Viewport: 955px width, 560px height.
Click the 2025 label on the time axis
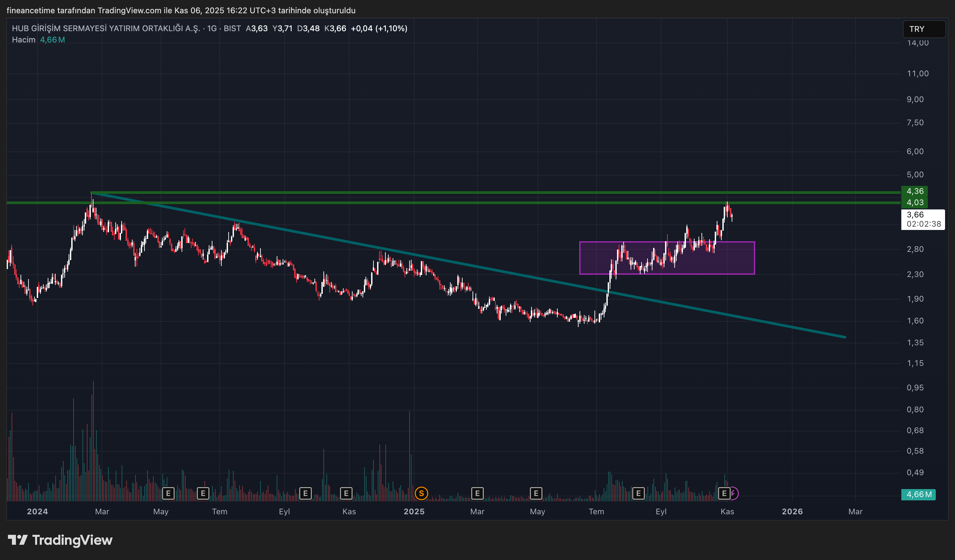tap(414, 512)
